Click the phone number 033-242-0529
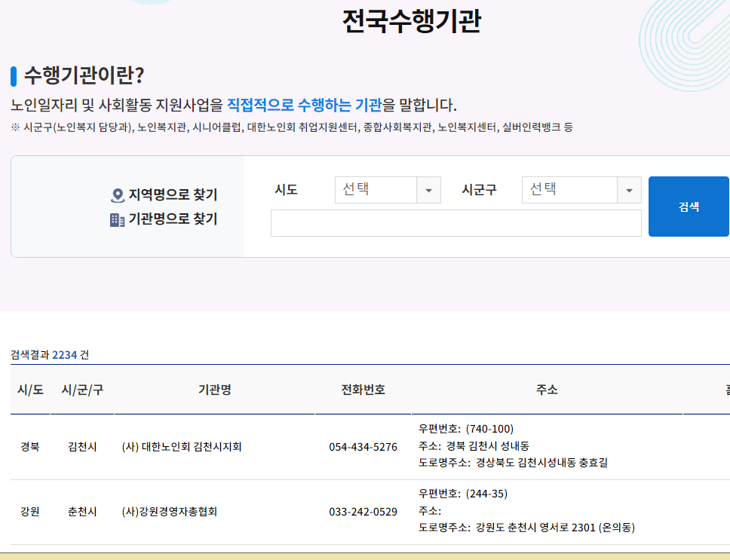The width and height of the screenshot is (730, 560). click(x=363, y=511)
